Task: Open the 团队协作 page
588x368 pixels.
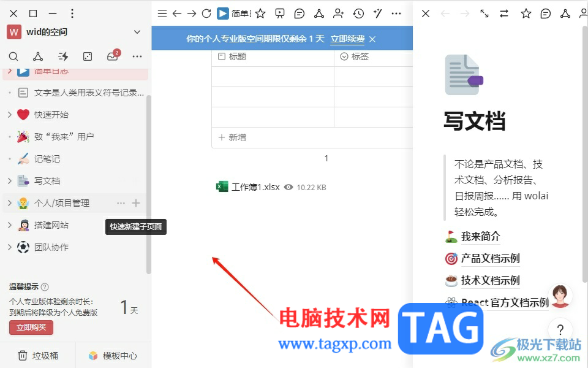Action: point(51,247)
